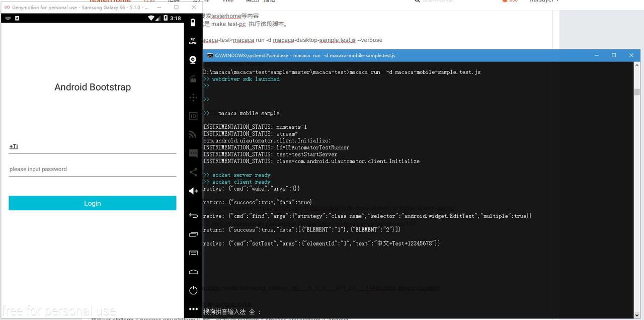Maximize the cmd.exe console window

point(614,55)
